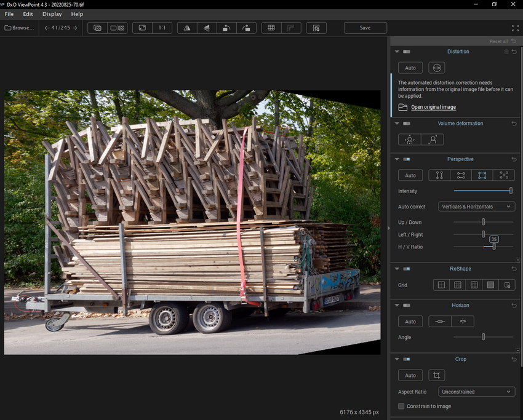Open the Aspect Ratio Unconstrained dropdown
This screenshot has width=523, height=420.
[x=477, y=392]
